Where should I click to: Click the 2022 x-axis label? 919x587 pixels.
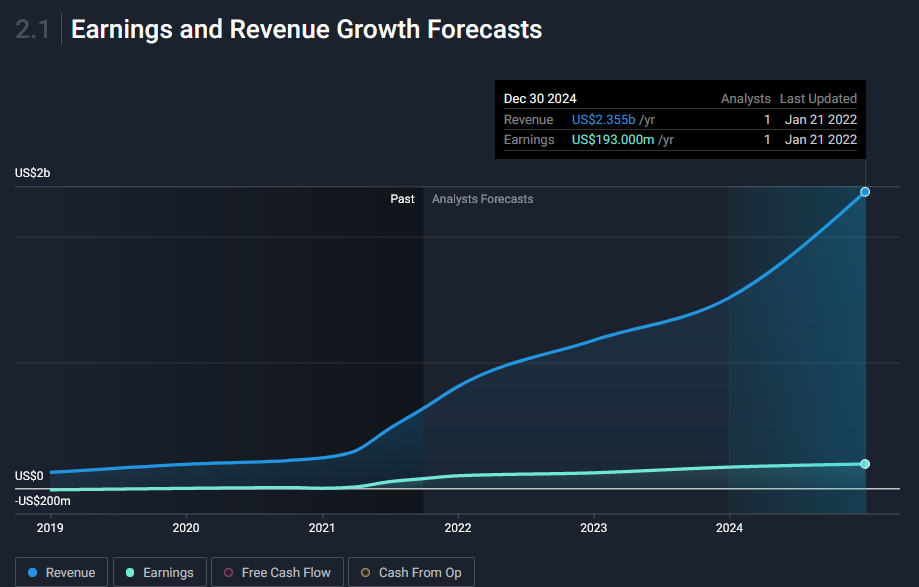pos(457,527)
